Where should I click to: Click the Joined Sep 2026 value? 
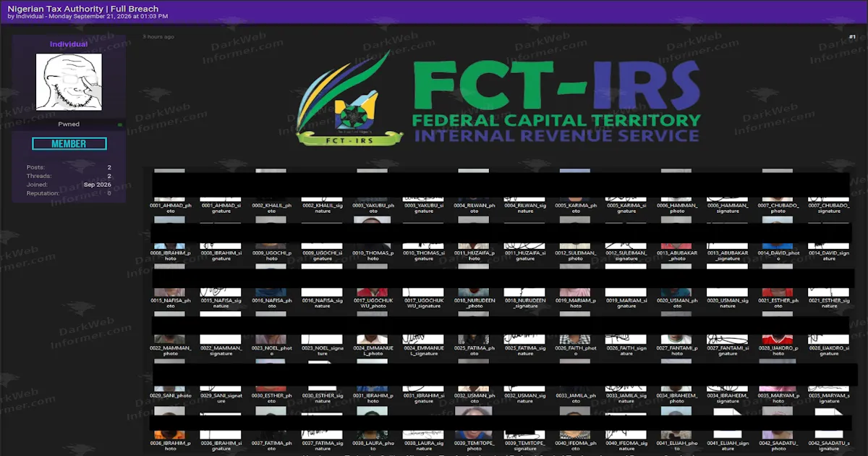coord(98,185)
